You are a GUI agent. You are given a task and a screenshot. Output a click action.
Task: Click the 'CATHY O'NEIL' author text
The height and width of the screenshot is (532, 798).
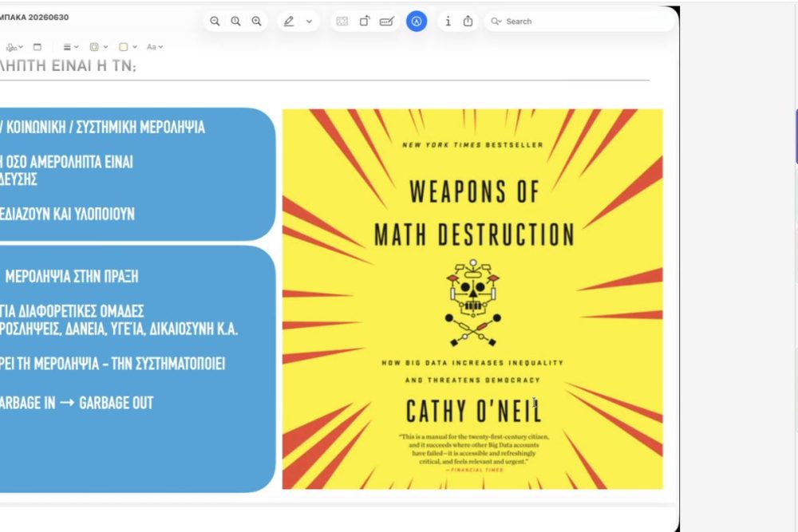coord(473,411)
